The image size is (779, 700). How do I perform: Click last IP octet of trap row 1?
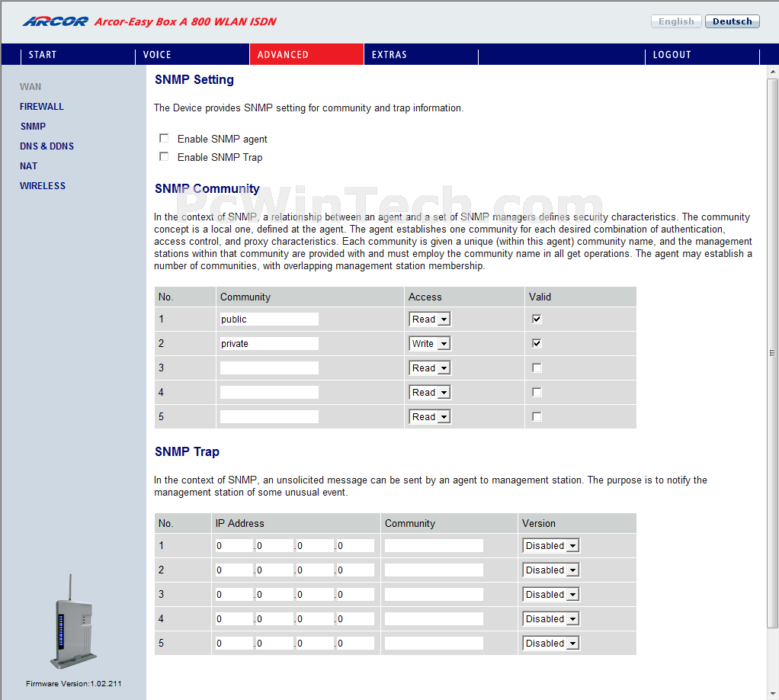pos(356,545)
